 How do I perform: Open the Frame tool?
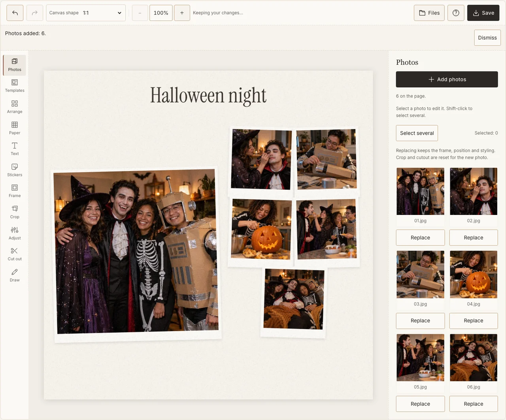pos(15,191)
